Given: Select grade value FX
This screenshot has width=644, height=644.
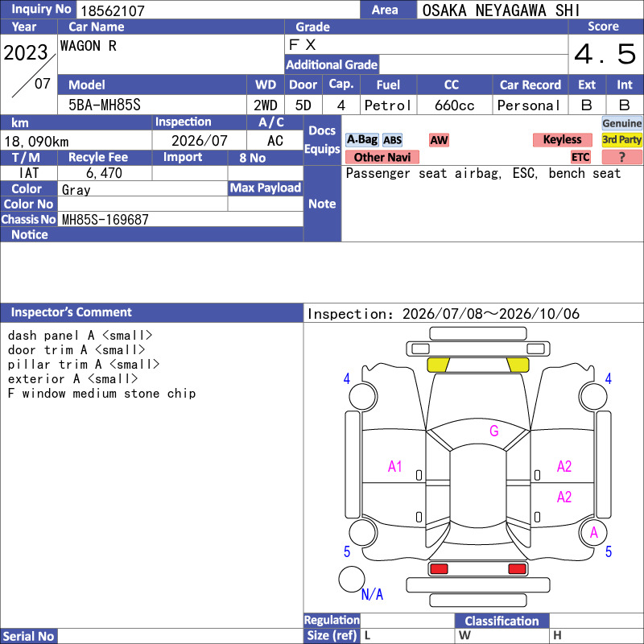Looking at the screenshot, I should pos(303,45).
